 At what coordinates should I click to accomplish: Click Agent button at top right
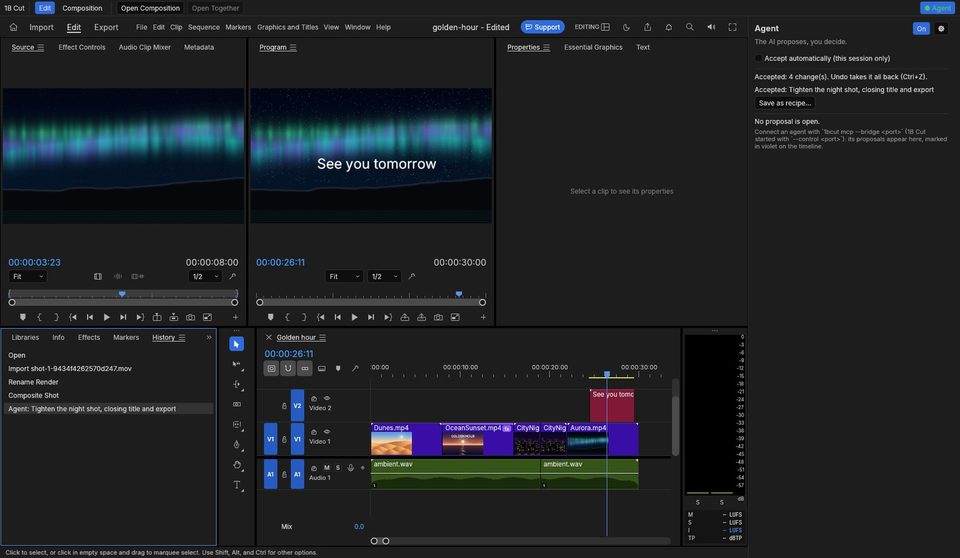coord(937,8)
